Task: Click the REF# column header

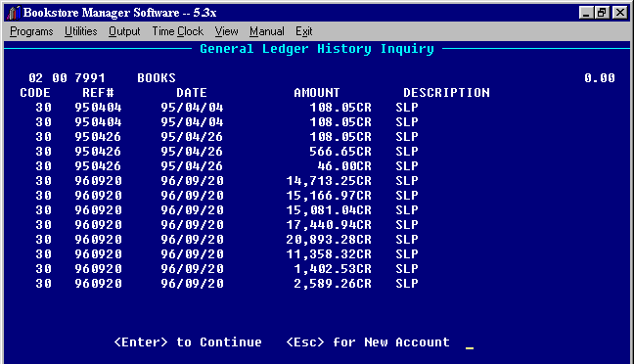Action: pos(98,93)
